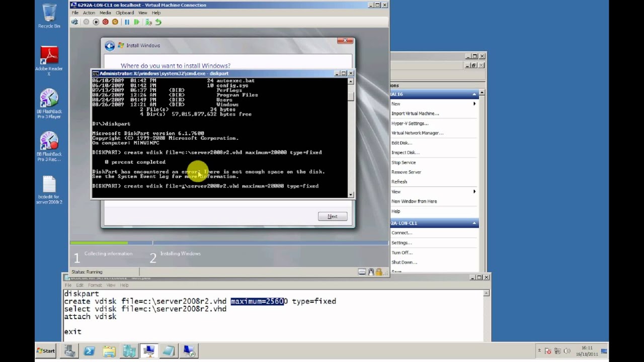644x362 pixels.
Task: Select Adobe Reader X desktop icon
Action: coord(49,60)
